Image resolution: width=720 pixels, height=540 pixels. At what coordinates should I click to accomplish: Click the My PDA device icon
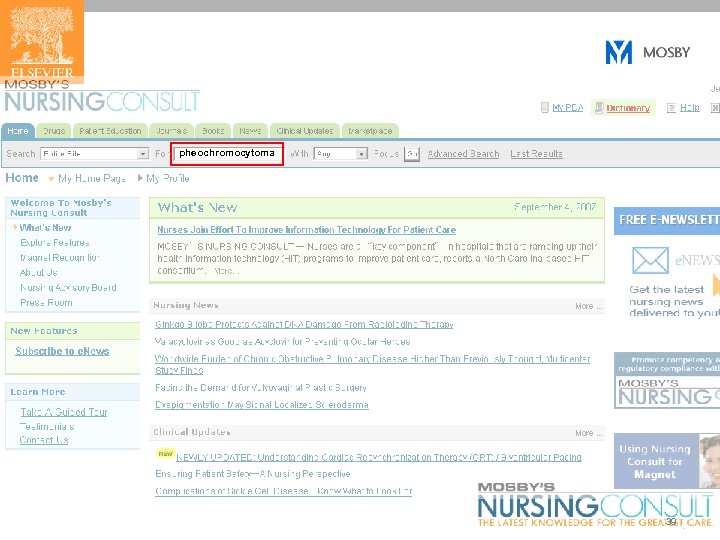click(545, 107)
